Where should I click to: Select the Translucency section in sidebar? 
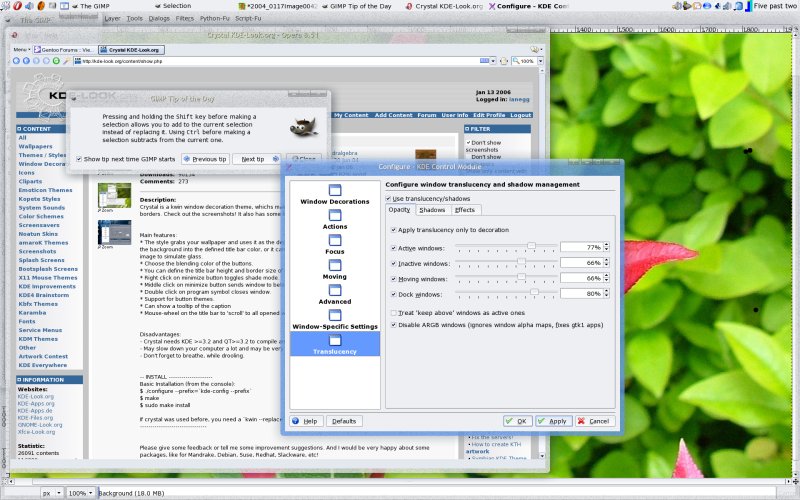335,344
